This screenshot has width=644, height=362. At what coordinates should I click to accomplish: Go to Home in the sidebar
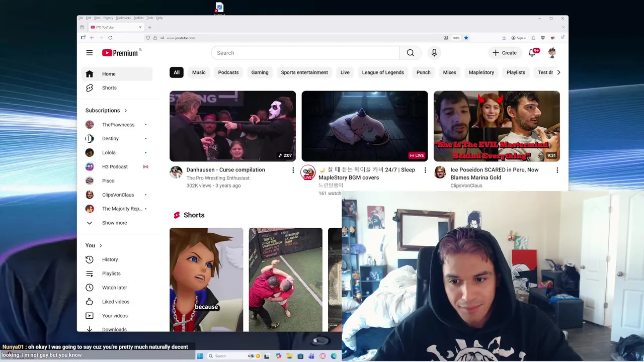[117, 74]
